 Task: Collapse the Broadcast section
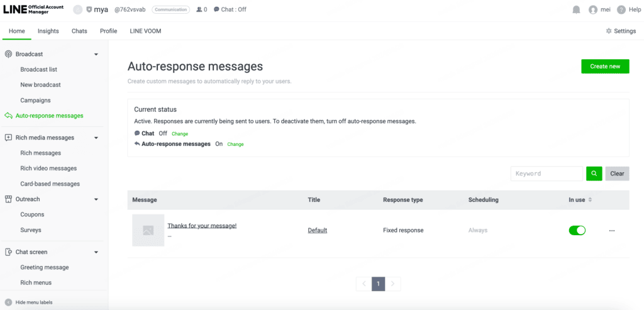pyautogui.click(x=96, y=54)
